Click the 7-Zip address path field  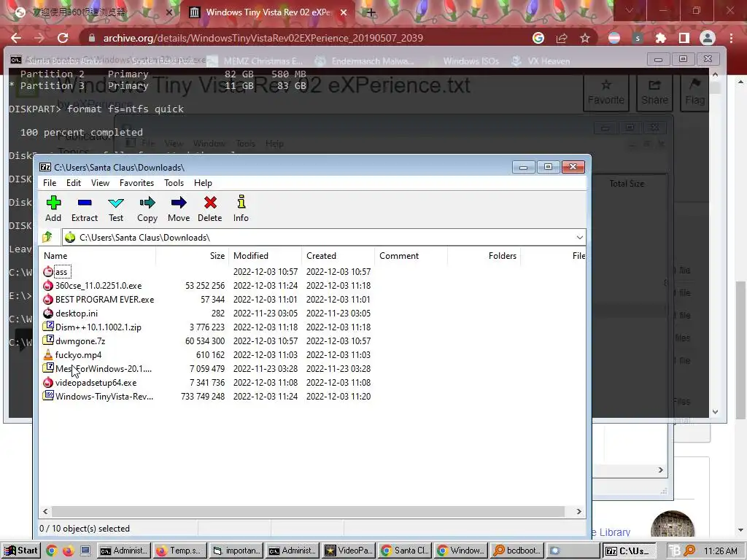click(324, 237)
